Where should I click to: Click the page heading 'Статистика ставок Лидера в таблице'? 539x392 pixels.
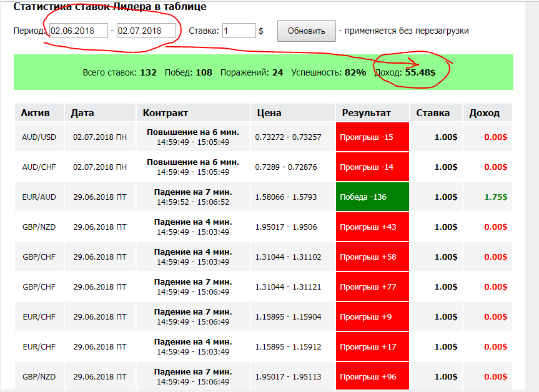pos(110,6)
